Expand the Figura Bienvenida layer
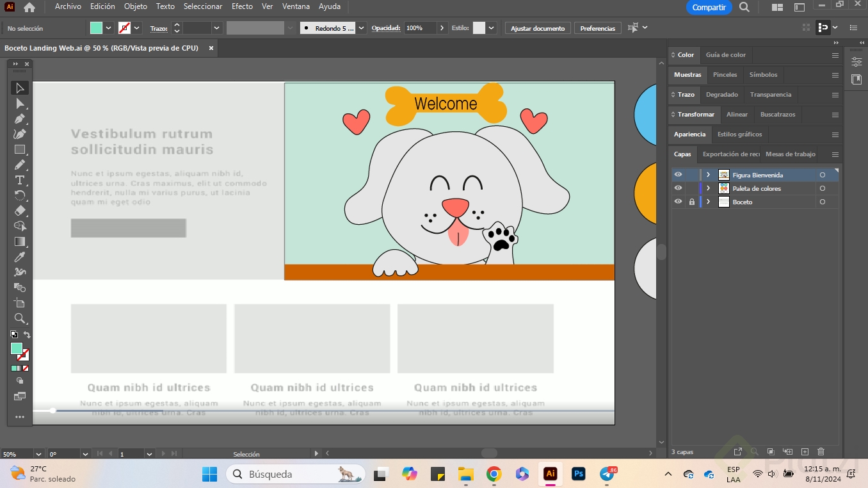868x488 pixels. point(708,175)
